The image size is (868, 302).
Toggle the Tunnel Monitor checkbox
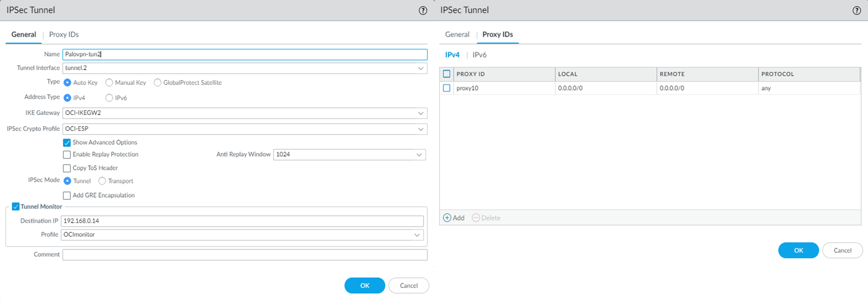click(x=16, y=206)
